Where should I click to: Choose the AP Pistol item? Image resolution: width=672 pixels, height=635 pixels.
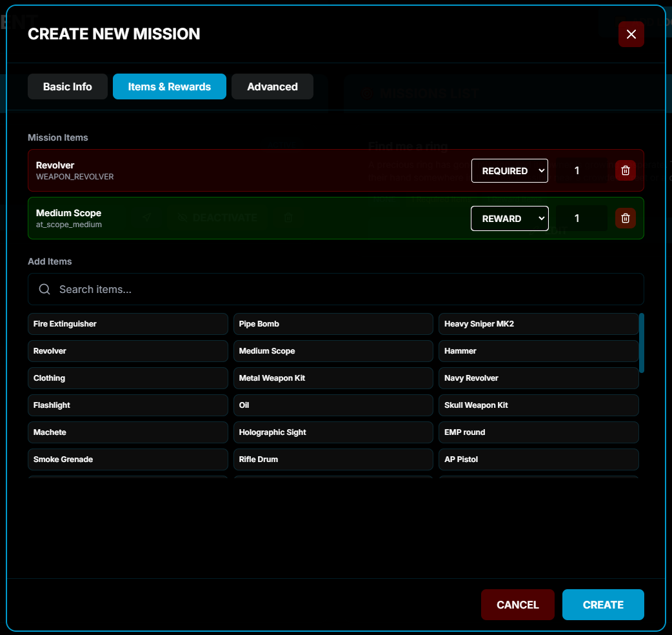click(x=538, y=459)
